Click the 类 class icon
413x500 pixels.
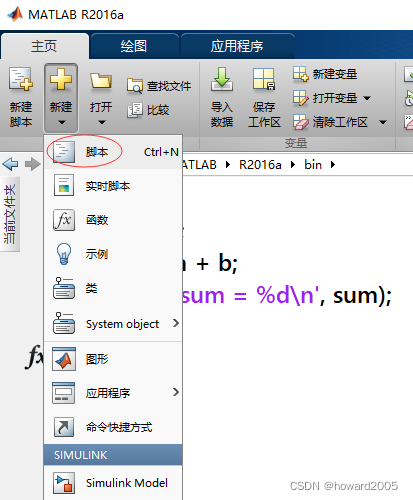pos(64,288)
